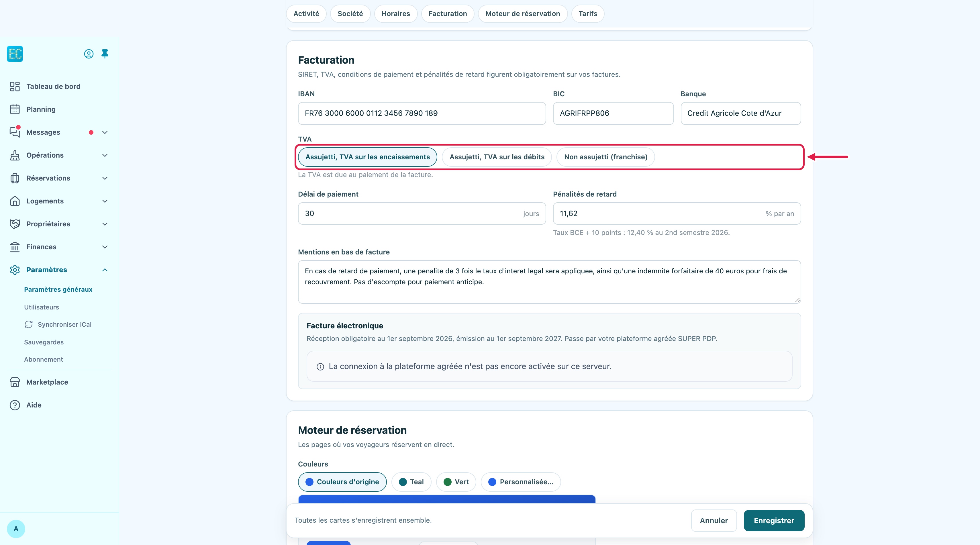This screenshot has width=980, height=545.
Task: Open the user account profile icon
Action: (x=89, y=54)
